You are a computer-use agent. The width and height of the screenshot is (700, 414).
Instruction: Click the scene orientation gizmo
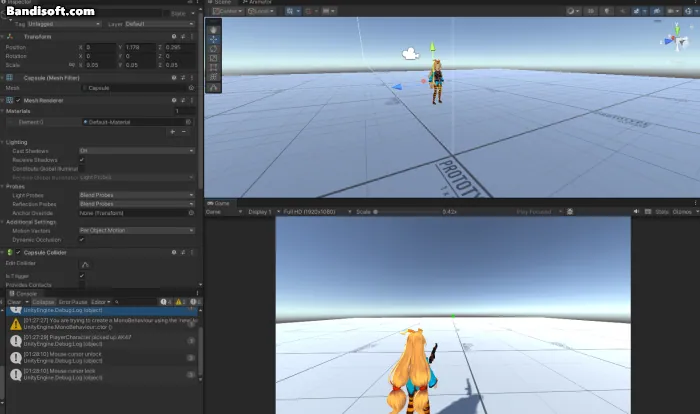point(676,40)
